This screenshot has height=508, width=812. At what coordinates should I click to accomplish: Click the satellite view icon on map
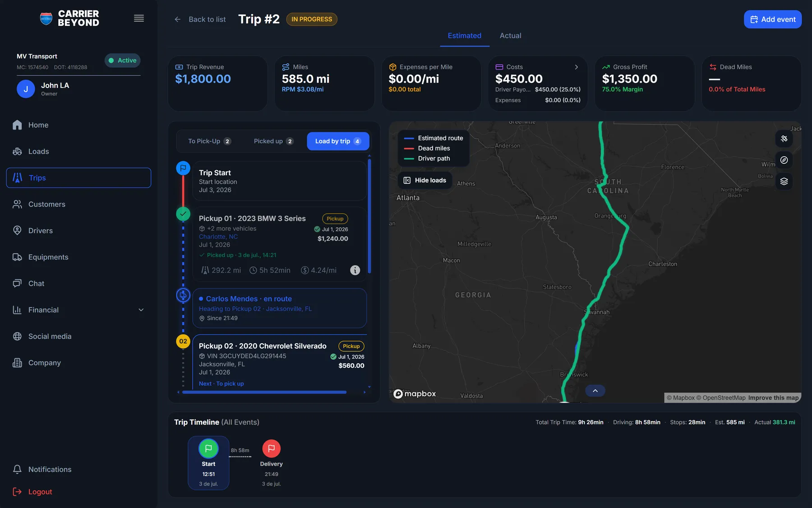pyautogui.click(x=784, y=139)
